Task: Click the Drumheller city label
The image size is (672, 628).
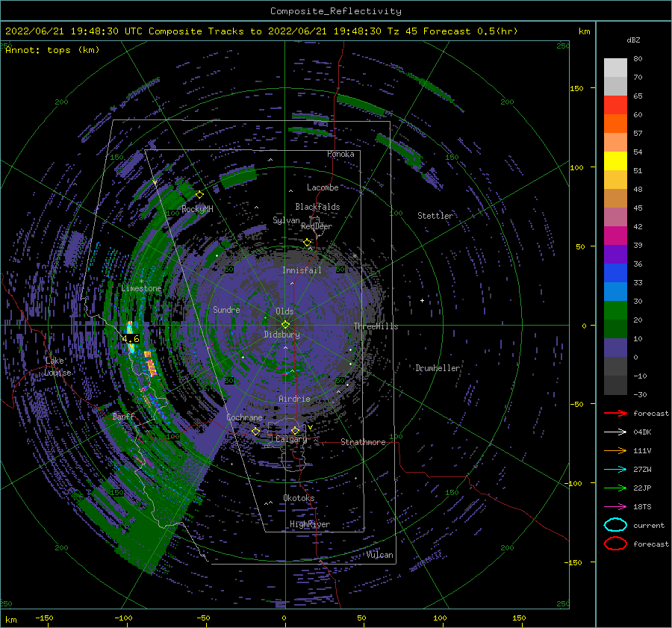Action: tap(438, 368)
